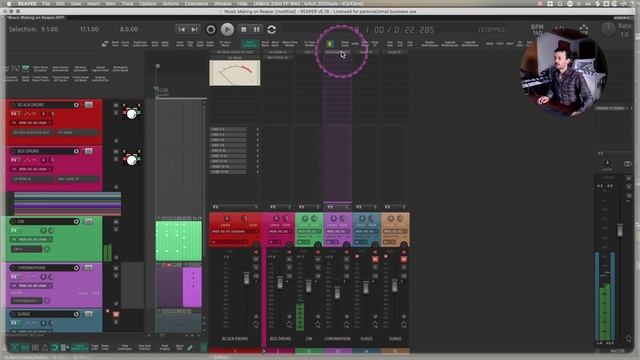Go to project start in transport
640x360 pixels.
coord(182,29)
